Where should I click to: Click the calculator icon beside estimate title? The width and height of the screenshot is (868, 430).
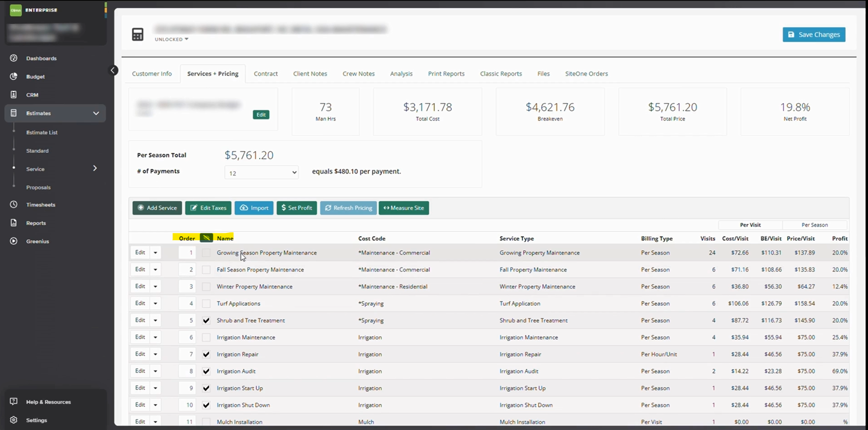(x=137, y=34)
